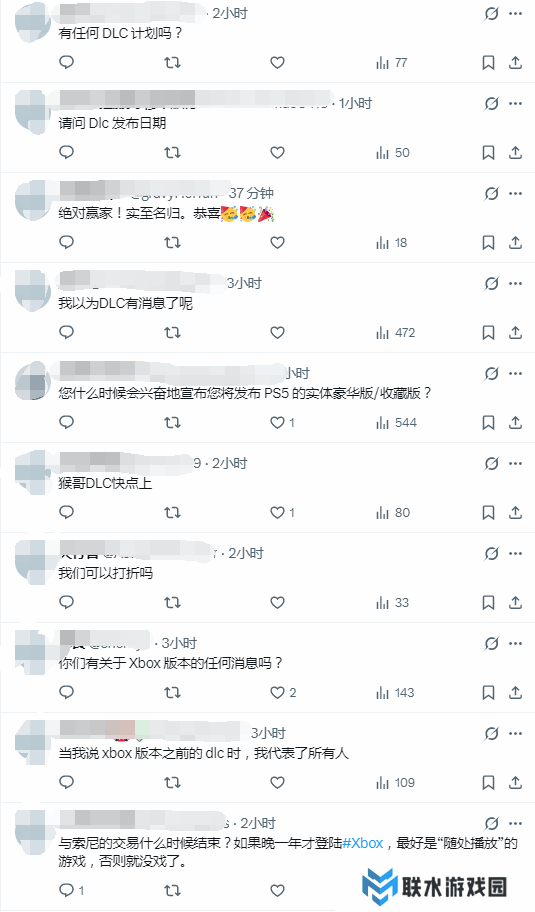This screenshot has width=535, height=912.
Task: Retweet the '请问 Dlc 发布日期' post
Action: [x=172, y=152]
